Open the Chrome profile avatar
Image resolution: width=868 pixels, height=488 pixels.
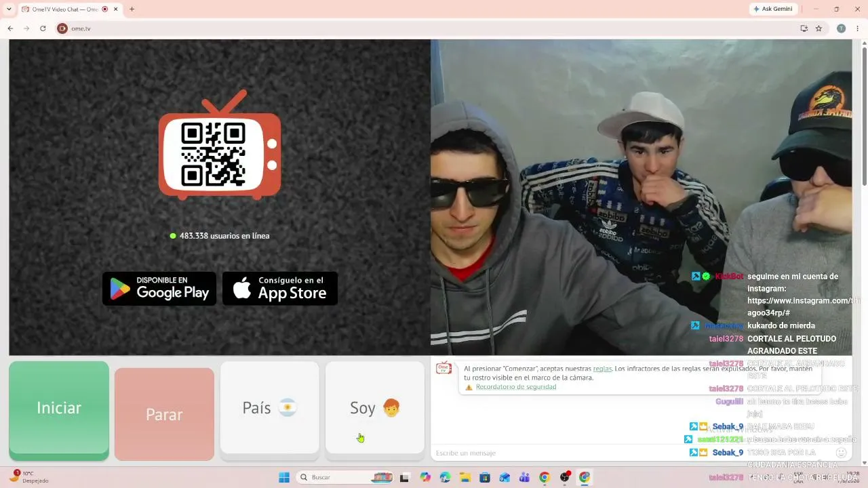pos(841,28)
